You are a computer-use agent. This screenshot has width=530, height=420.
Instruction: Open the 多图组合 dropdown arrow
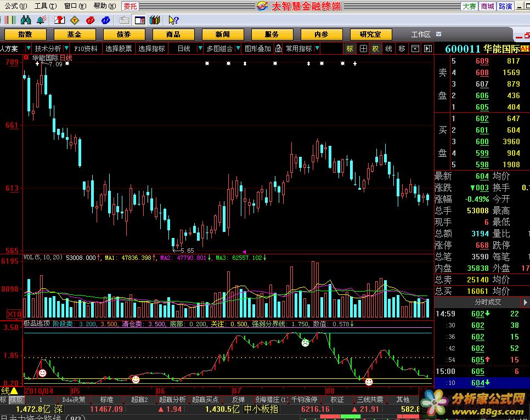238,49
